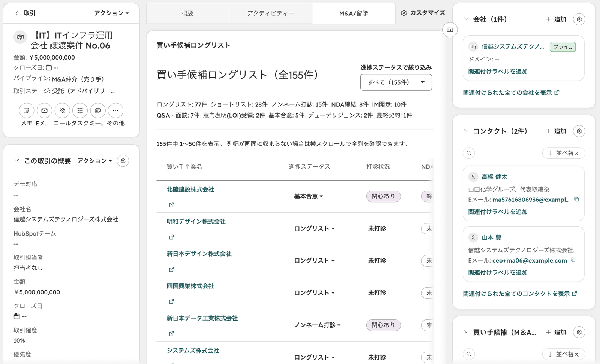Click search icon in コンタクト card
This screenshot has width=600, height=364.
tap(469, 153)
